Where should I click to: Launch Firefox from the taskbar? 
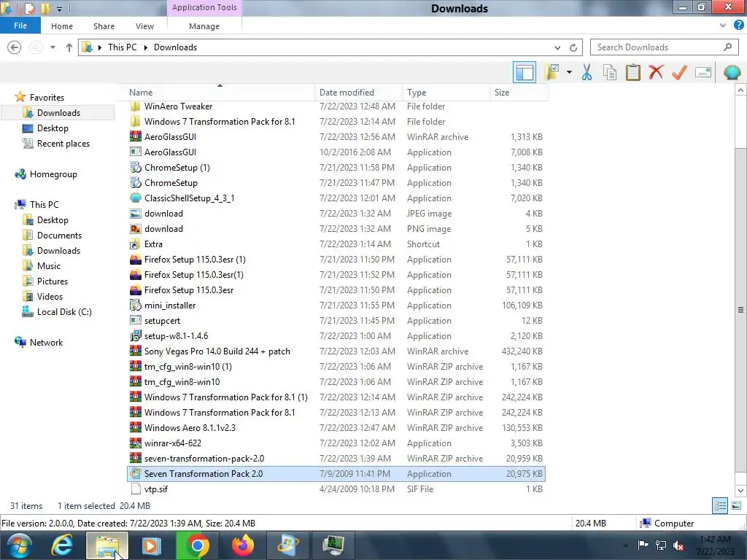click(242, 545)
